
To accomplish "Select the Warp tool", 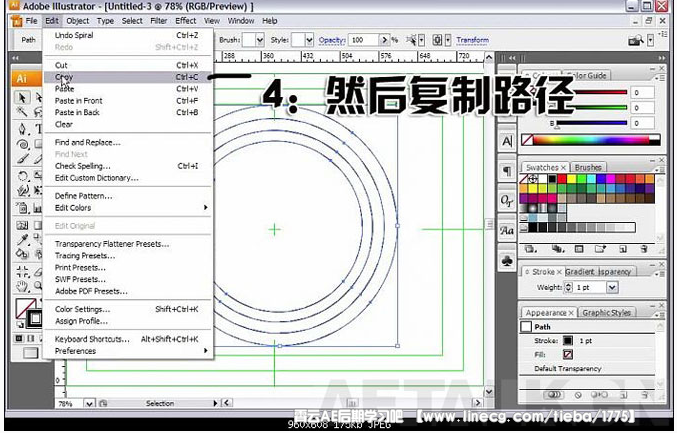I will [22, 190].
